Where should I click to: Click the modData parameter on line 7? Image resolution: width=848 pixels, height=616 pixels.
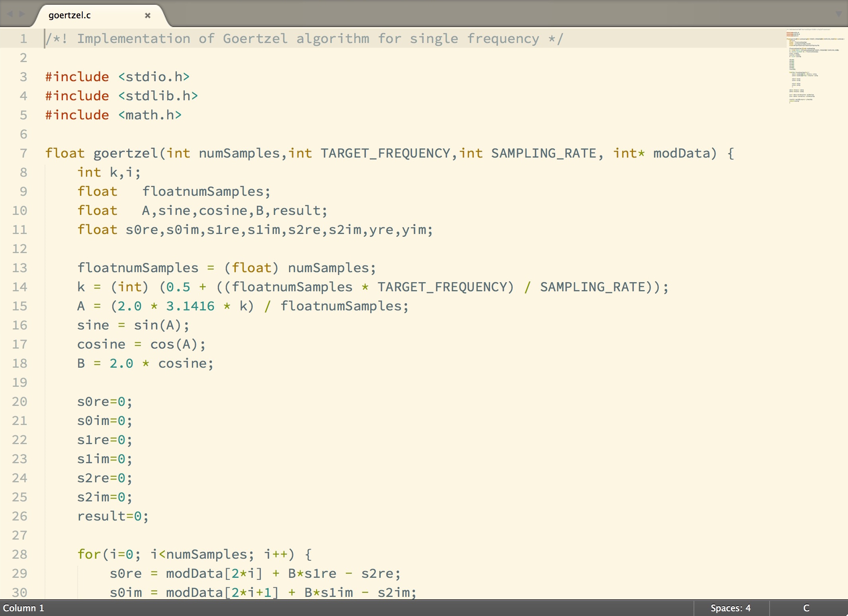tap(682, 153)
